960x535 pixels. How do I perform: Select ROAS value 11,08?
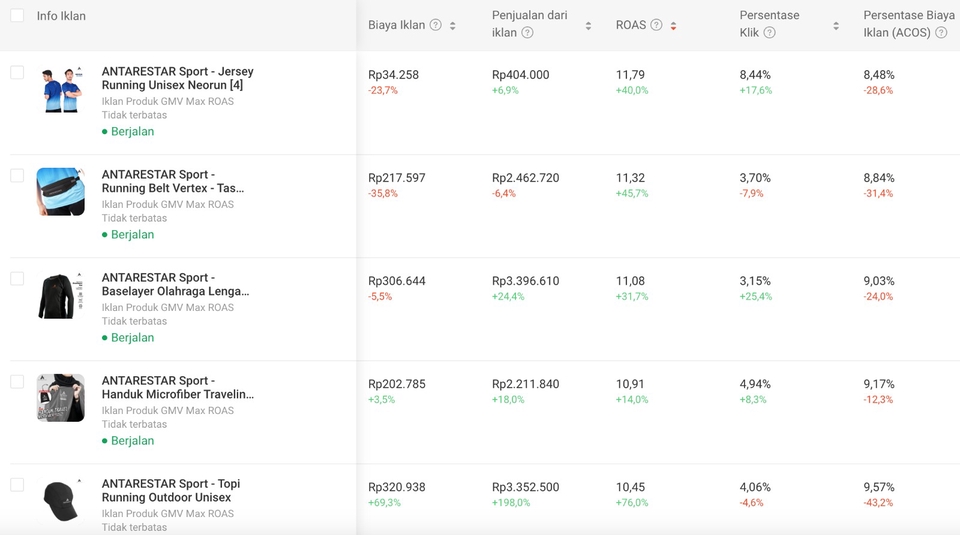pos(631,281)
